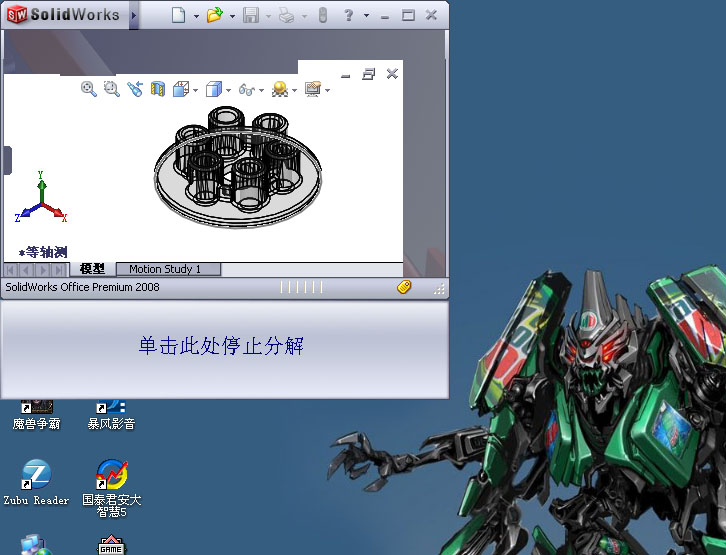Select Zoom to Area tool
The width and height of the screenshot is (726, 555).
point(112,89)
